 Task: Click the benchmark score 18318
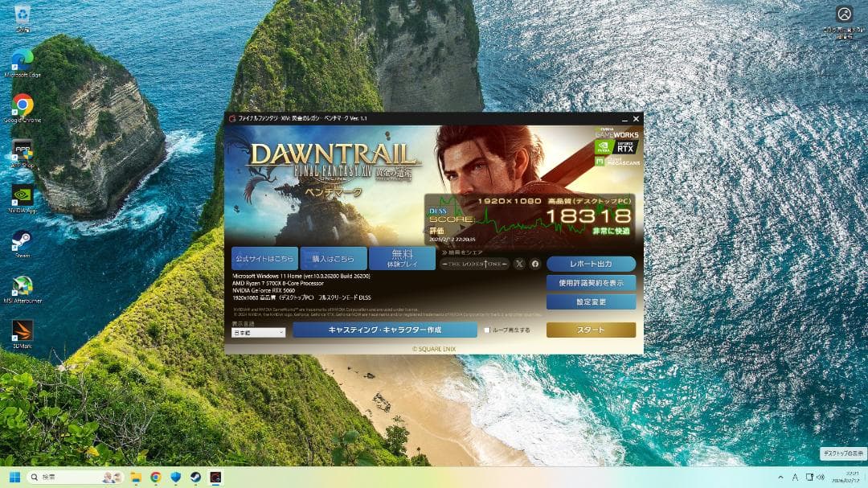[588, 216]
